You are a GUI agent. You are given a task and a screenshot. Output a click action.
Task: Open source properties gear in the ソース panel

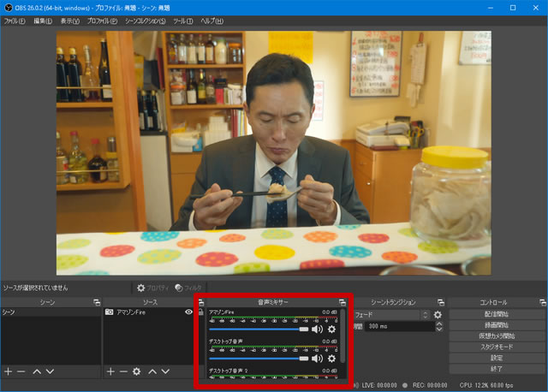136,371
